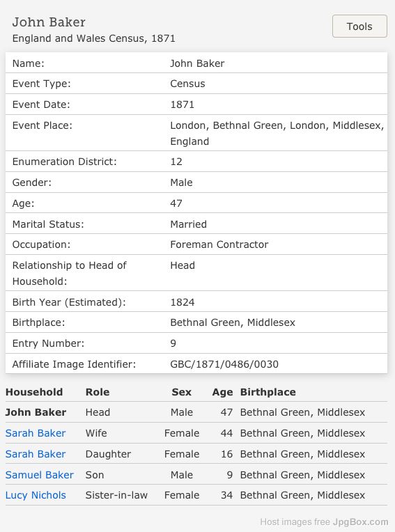Select England and Wales Census subtitle
The image size is (395, 532).
point(93,38)
